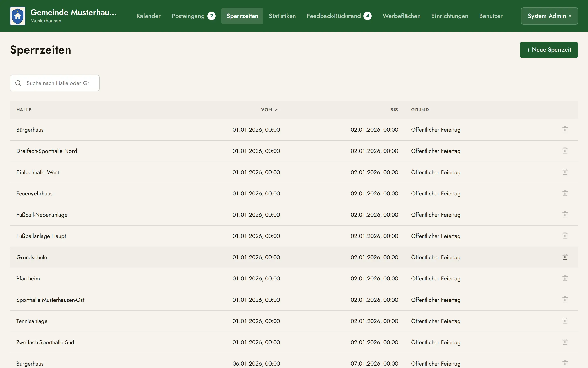Click Pfarrheim hall name
588x368 pixels.
(28, 278)
